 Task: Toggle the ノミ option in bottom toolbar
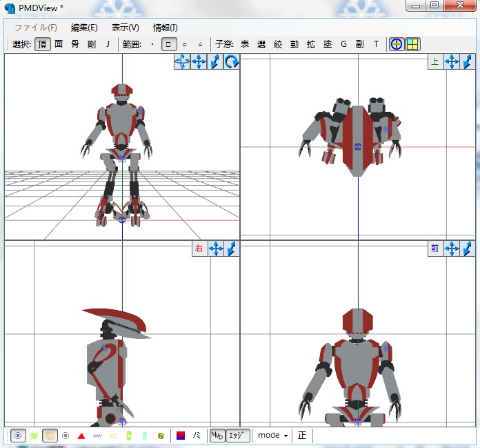[197, 436]
